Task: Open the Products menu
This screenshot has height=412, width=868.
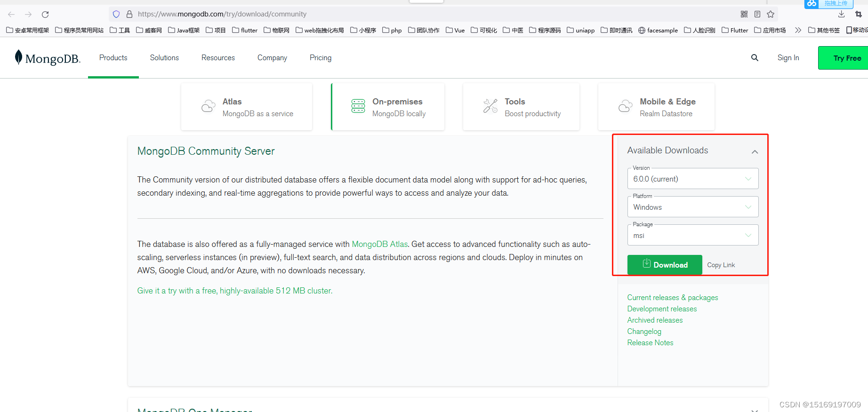Action: [x=113, y=57]
